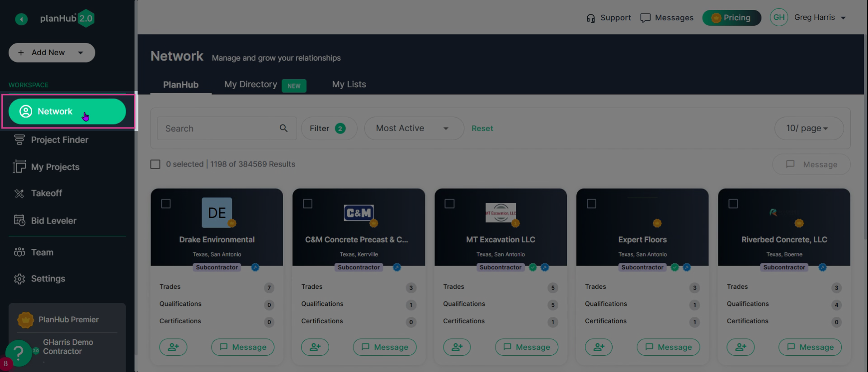Click the Settings gear icon
The height and width of the screenshot is (372, 868).
coord(19,279)
